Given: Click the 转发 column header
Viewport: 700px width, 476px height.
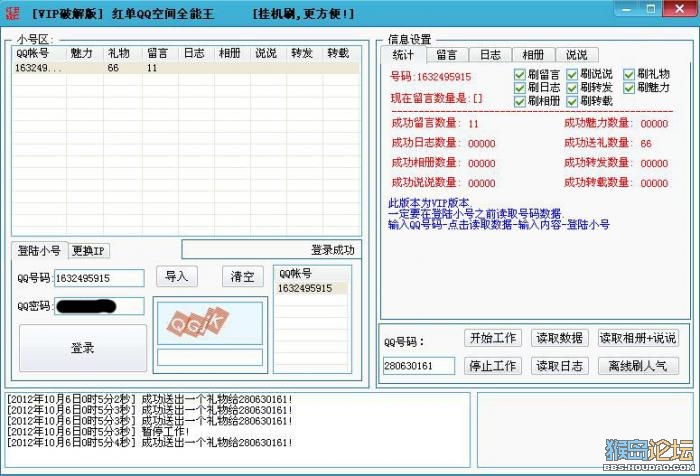Looking at the screenshot, I should 304,53.
